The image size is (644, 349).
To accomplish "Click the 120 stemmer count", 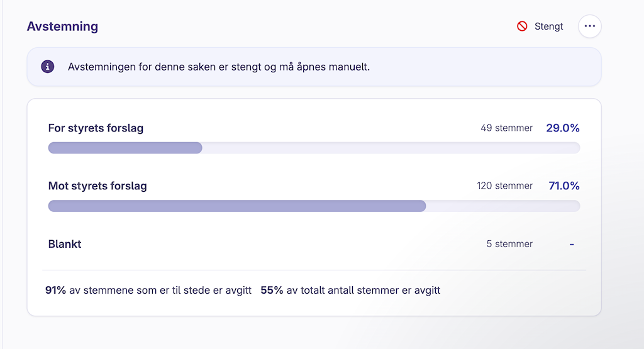I will pos(505,186).
